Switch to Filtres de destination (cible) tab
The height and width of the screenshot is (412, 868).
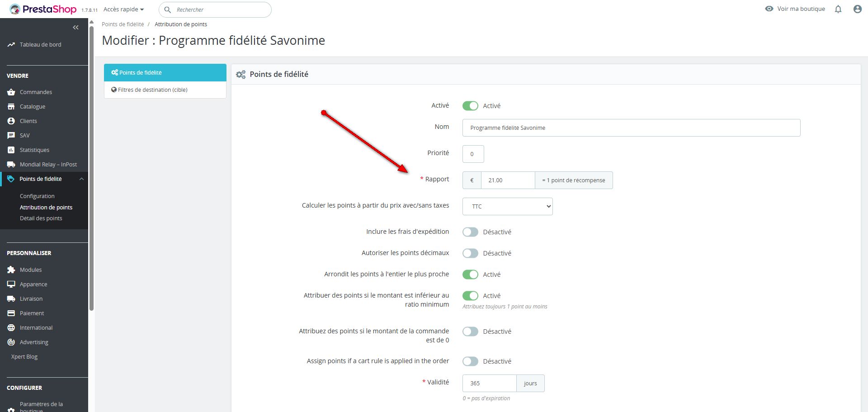pyautogui.click(x=152, y=90)
